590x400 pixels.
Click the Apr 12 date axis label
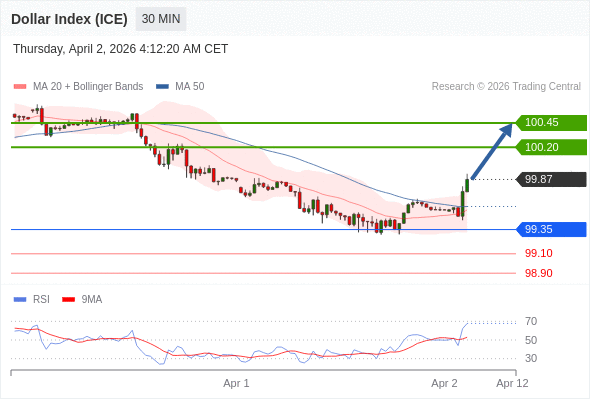512,383
